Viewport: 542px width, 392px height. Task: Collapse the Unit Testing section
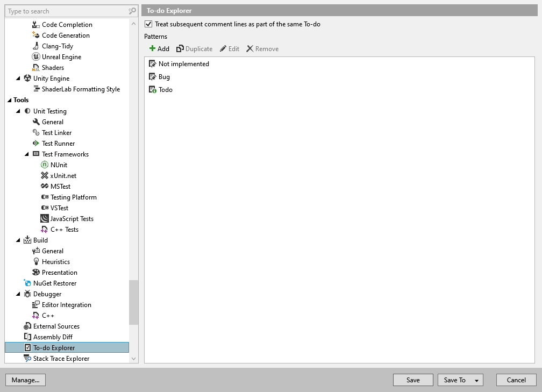[18, 111]
